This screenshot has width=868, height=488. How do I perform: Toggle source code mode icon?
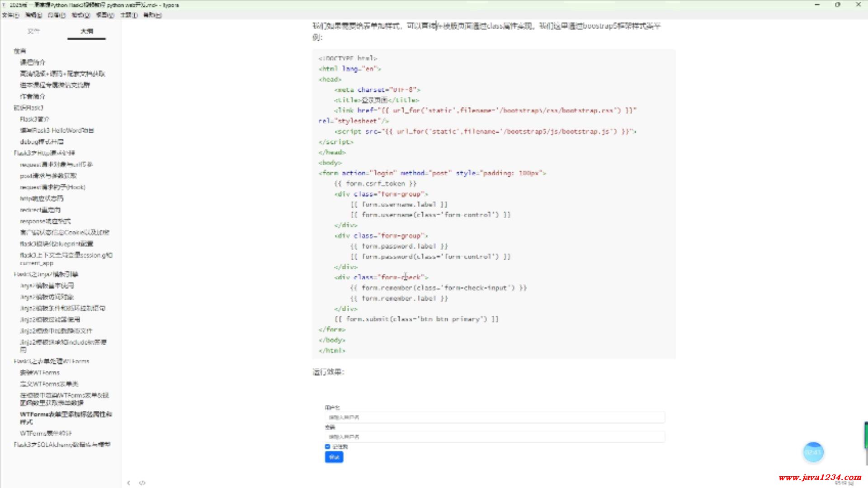(142, 483)
